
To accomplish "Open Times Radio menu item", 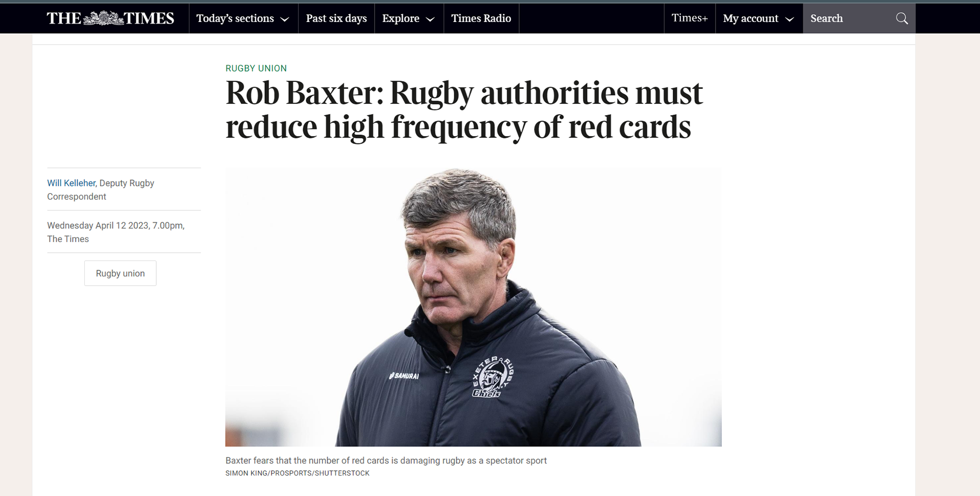I will click(x=481, y=18).
